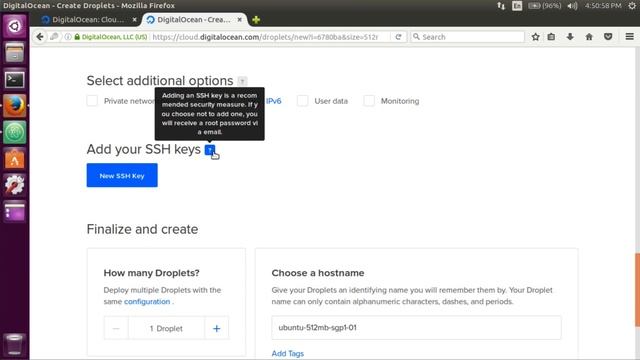Viewport: 640px width, 360px height.
Task: Enable the Private networking checkbox
Action: click(x=92, y=101)
